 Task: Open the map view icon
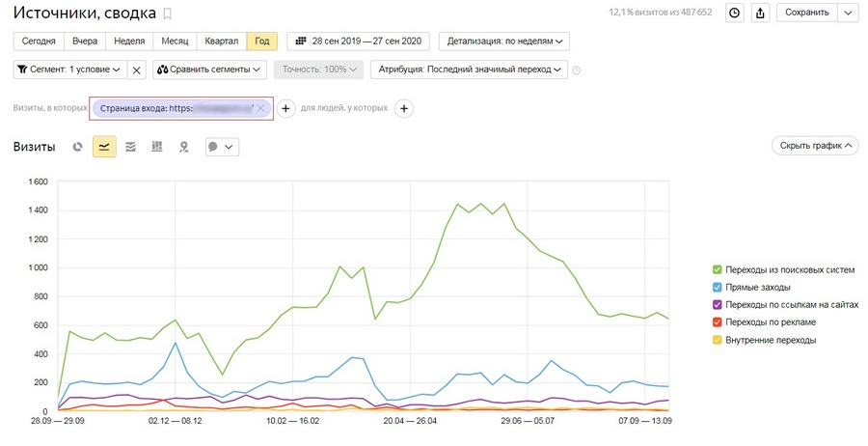182,147
